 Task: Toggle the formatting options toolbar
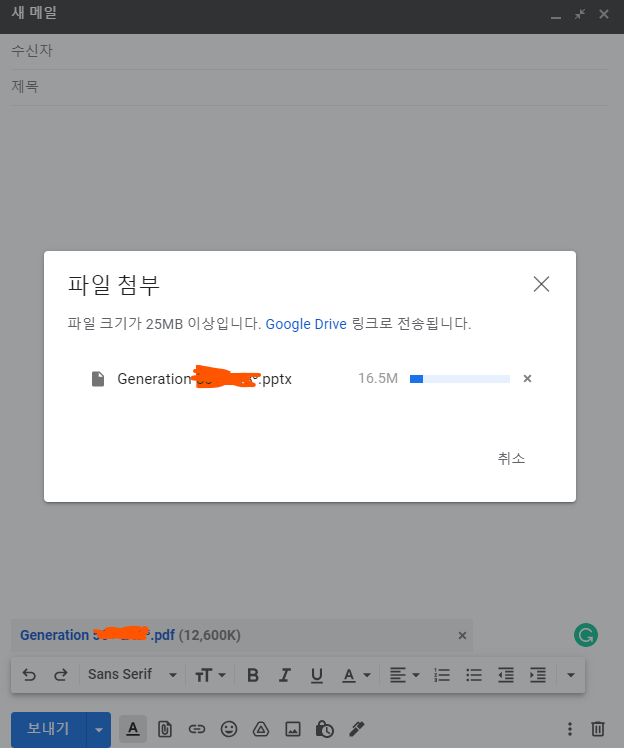[133, 729]
